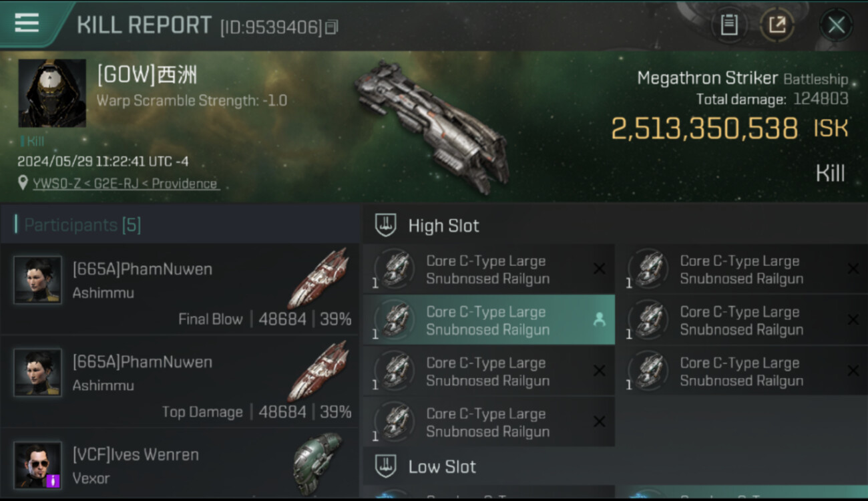
Task: Open the YWS0-Z location link
Action: pos(124,184)
